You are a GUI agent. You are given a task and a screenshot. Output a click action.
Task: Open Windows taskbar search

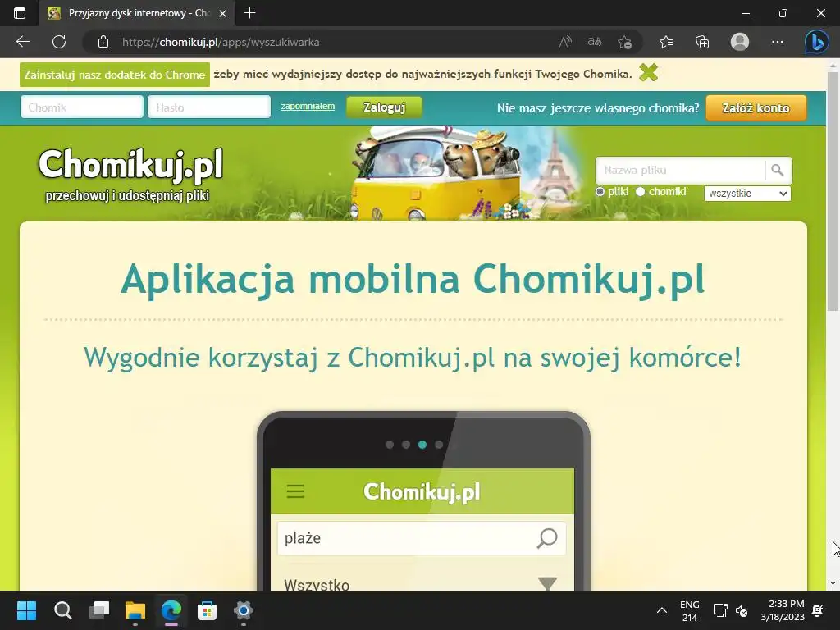(62, 610)
